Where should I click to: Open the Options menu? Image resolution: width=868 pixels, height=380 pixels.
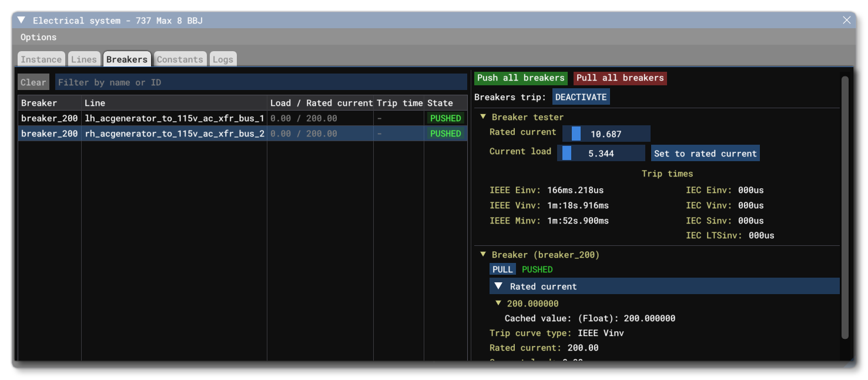click(x=39, y=36)
